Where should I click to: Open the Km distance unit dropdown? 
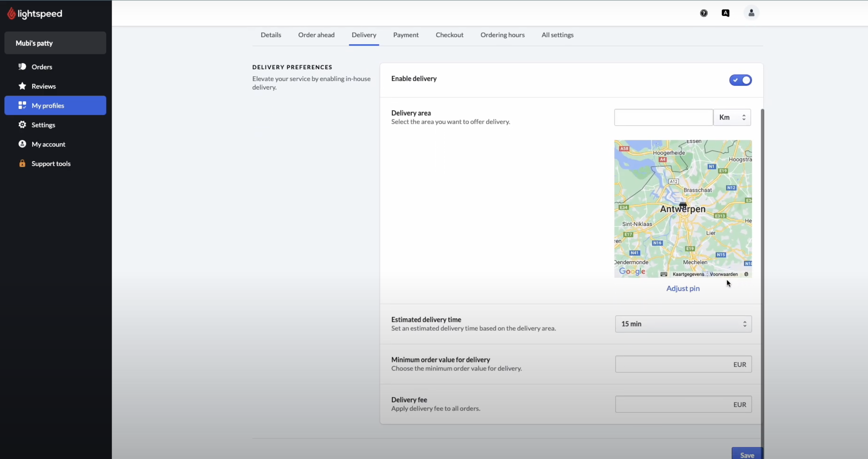pos(732,117)
